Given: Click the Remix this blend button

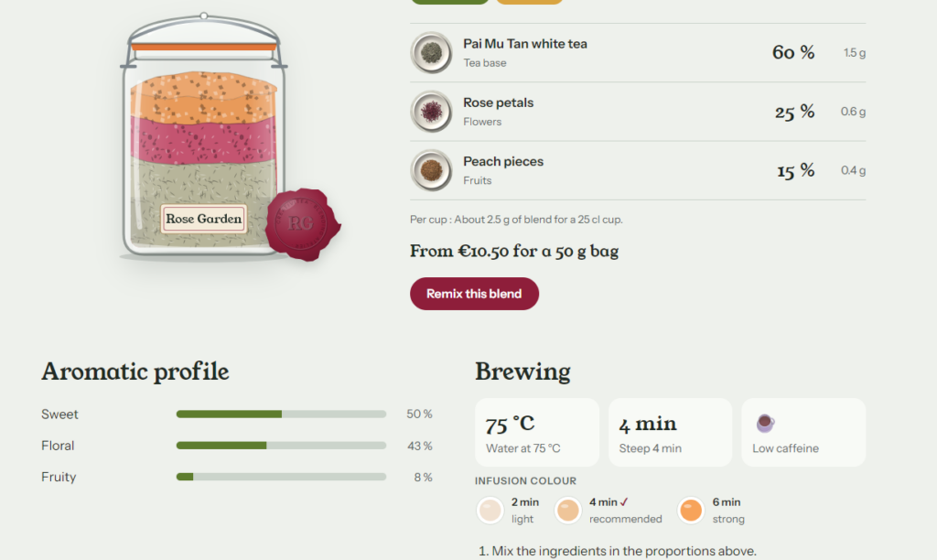Looking at the screenshot, I should [x=475, y=294].
